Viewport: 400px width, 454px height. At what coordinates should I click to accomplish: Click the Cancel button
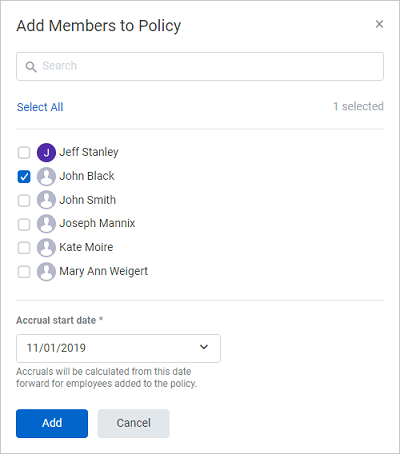tap(134, 423)
